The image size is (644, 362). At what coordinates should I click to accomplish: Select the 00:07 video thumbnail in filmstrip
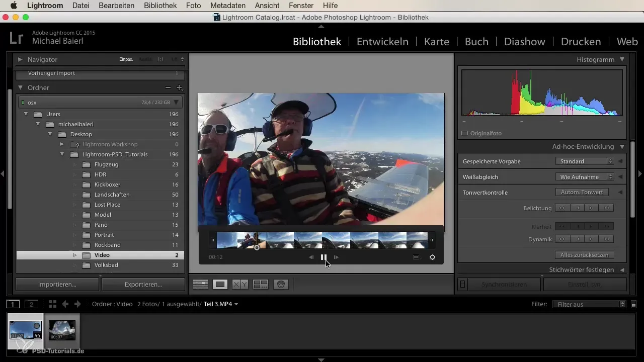click(x=62, y=330)
